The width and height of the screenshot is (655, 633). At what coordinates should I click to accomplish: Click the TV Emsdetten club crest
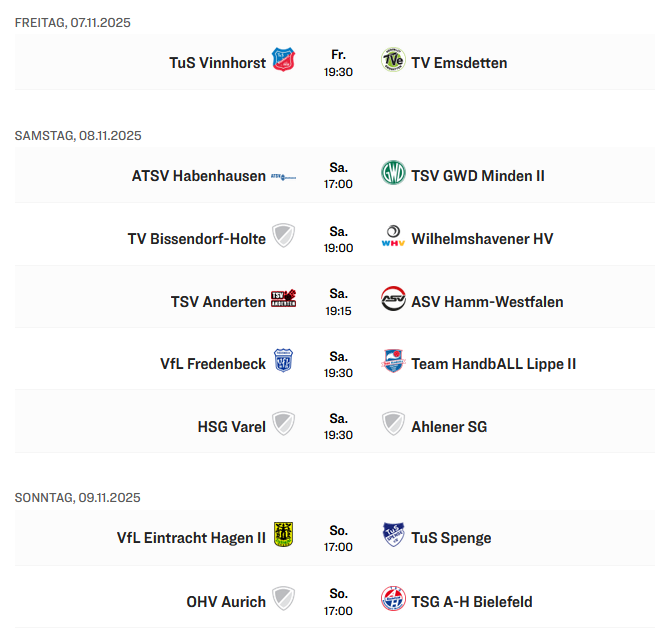tap(393, 61)
